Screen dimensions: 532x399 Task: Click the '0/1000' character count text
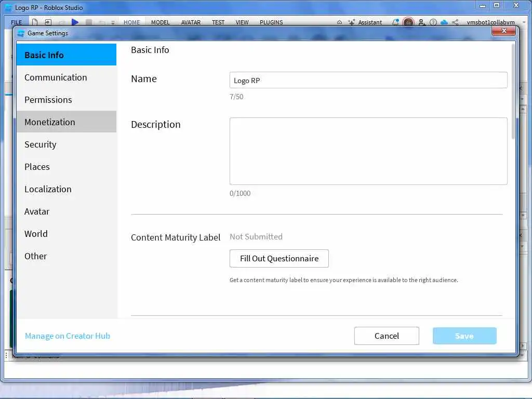pyautogui.click(x=240, y=193)
